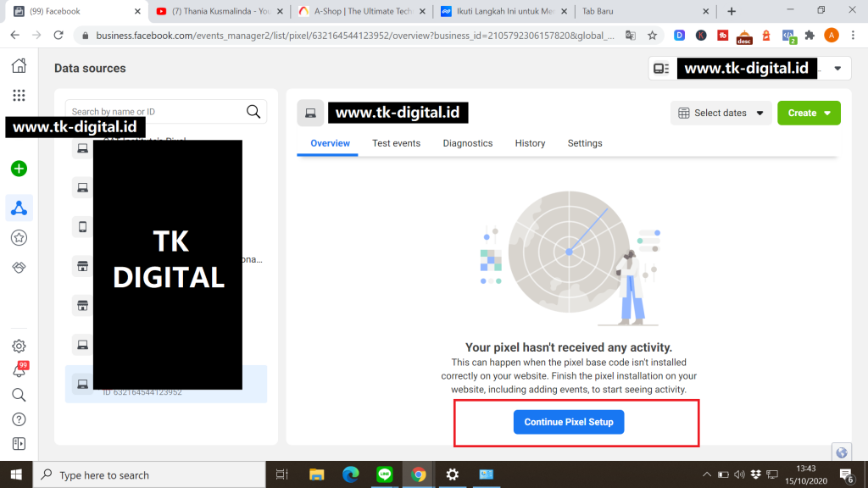
Task: Open Google Chrome from the taskbar
Action: (418, 474)
